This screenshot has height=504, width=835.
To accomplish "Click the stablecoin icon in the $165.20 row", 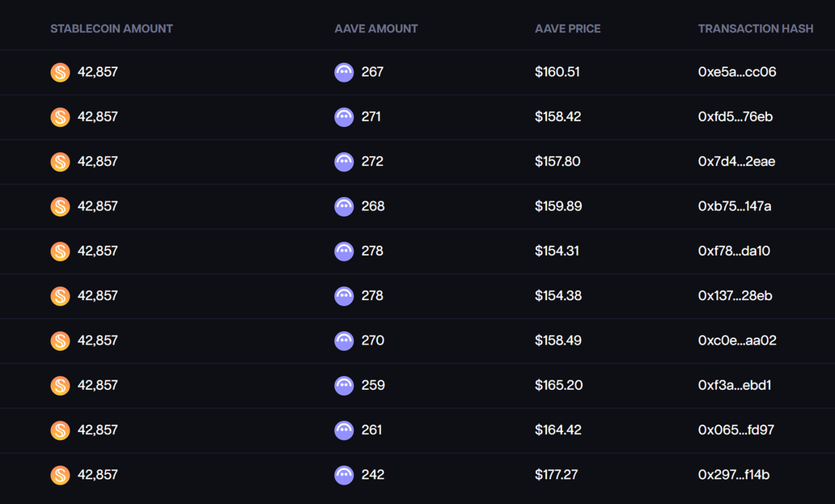I will [60, 386].
